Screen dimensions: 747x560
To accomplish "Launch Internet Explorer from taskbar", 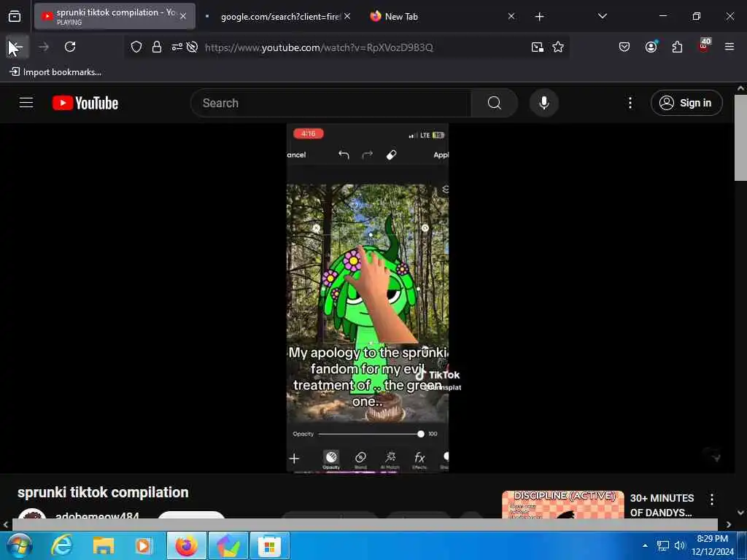I will tap(62, 545).
